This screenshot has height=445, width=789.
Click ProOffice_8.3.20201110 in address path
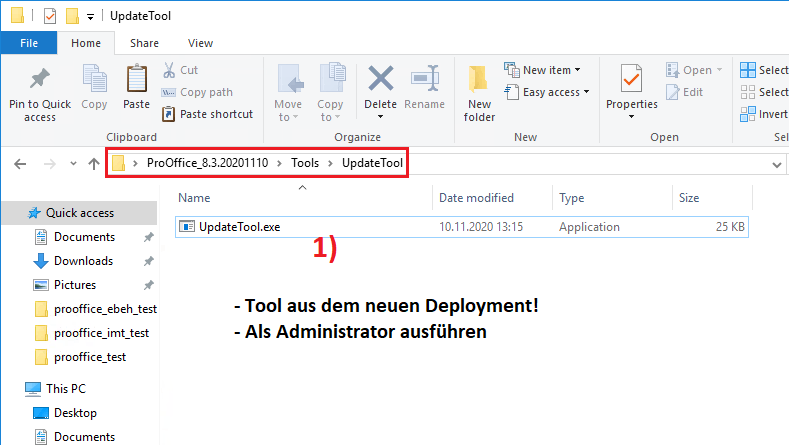pos(207,163)
